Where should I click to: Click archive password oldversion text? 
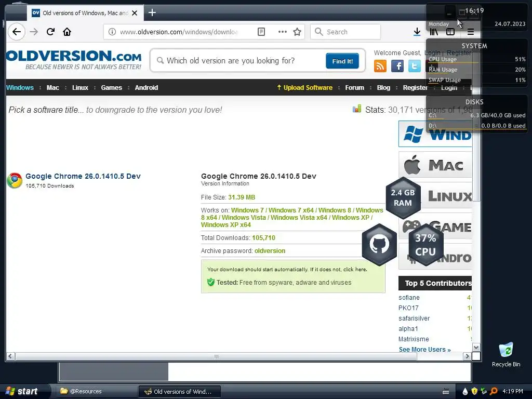270,251
